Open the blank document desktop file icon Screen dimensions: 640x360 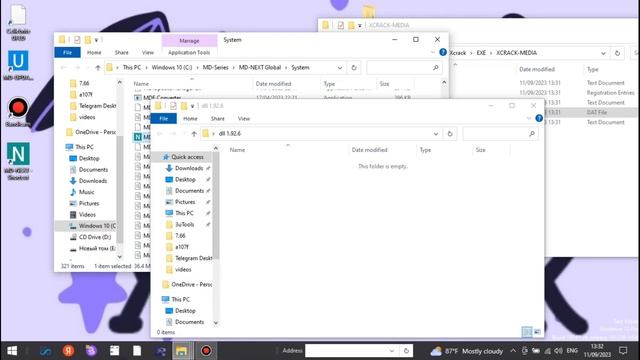(x=18, y=15)
